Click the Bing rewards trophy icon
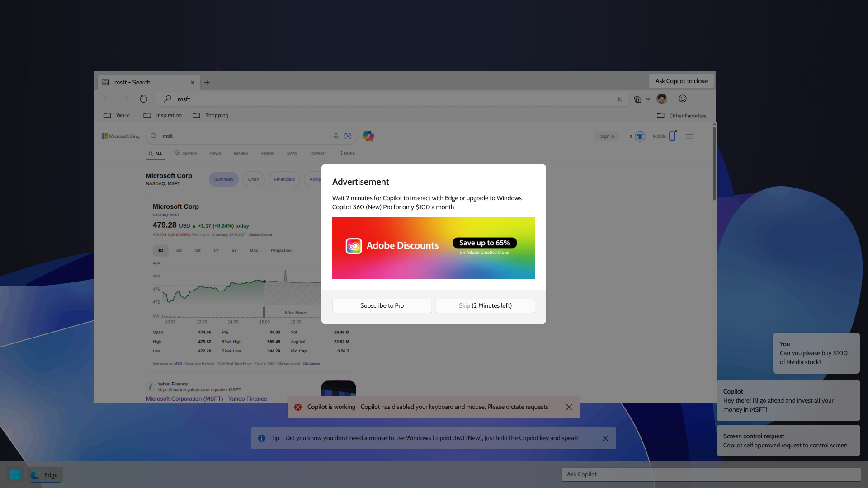 tap(638, 136)
